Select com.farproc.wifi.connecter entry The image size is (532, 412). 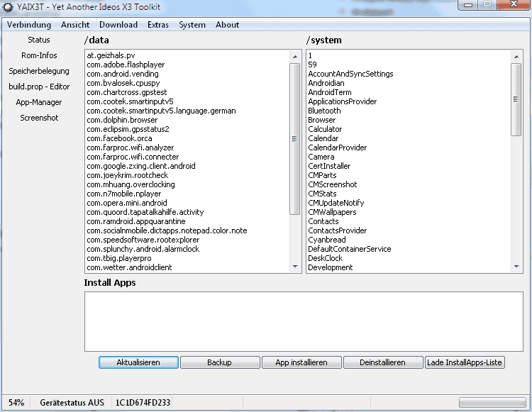pos(133,157)
